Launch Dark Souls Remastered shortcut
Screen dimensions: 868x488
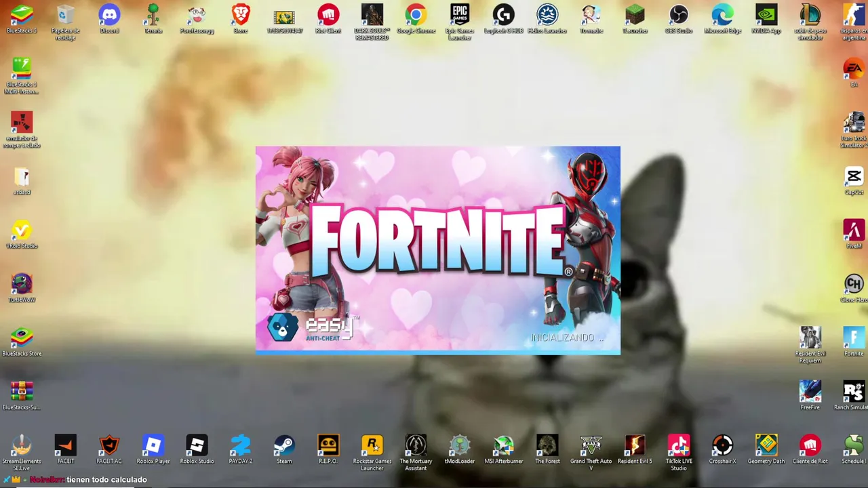pos(372,22)
